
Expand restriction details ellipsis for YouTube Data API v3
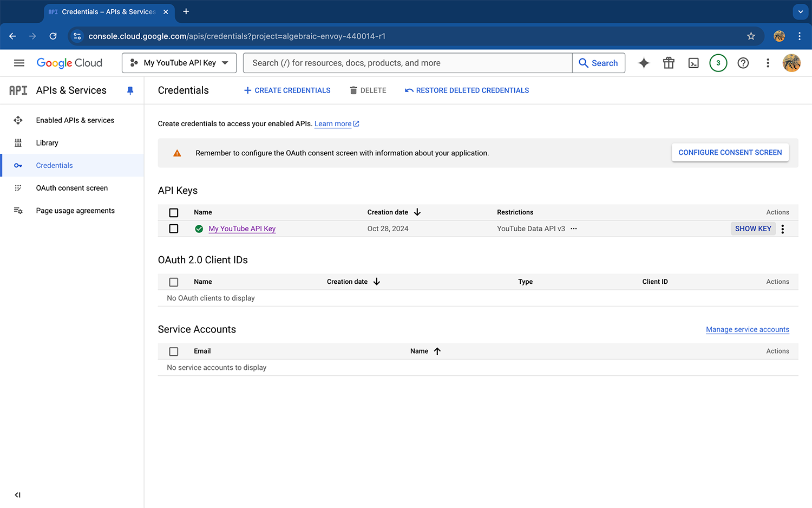click(574, 229)
